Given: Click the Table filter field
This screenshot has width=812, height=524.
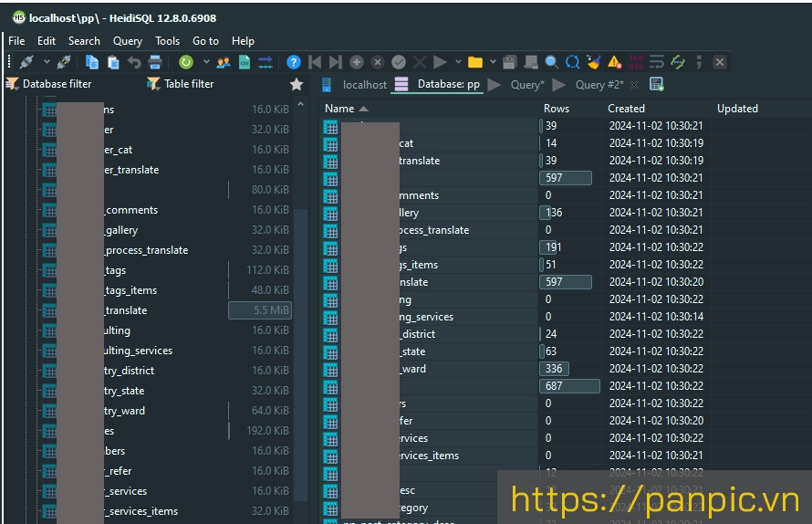Looking at the screenshot, I should (x=189, y=84).
